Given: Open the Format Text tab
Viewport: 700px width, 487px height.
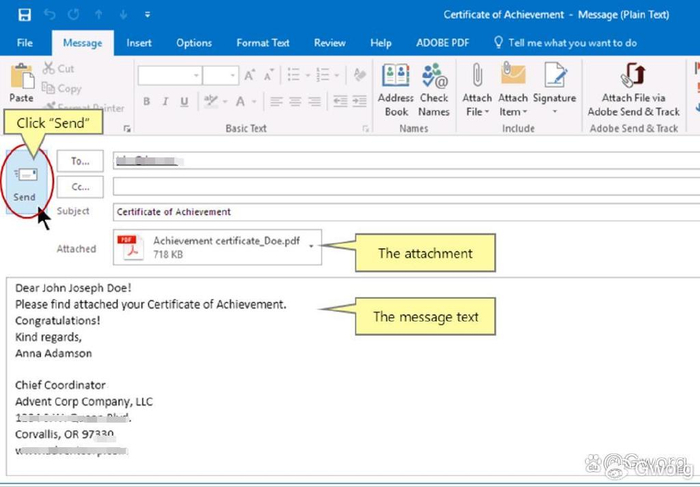Looking at the screenshot, I should pos(263,43).
